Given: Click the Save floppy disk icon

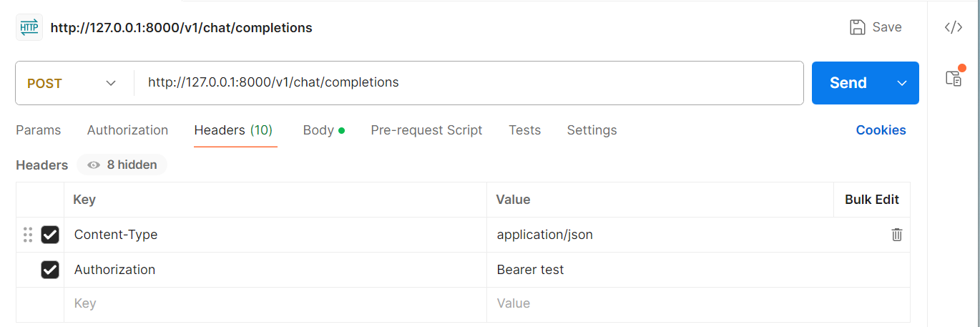Looking at the screenshot, I should coord(857,27).
